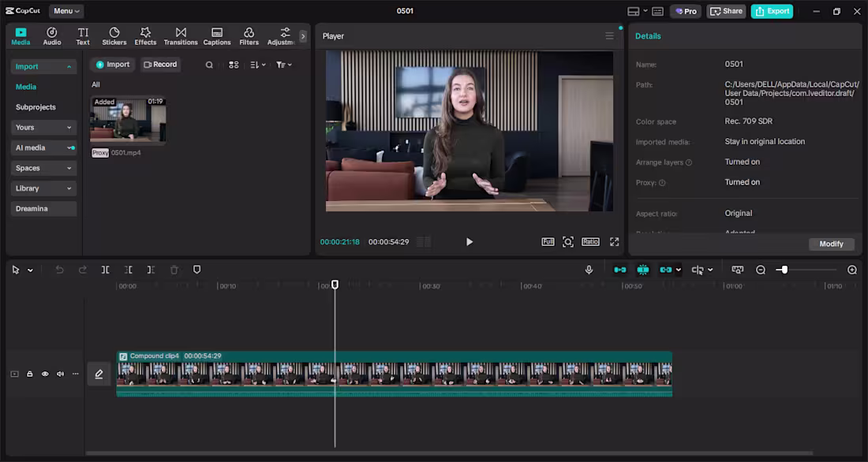Click the Full quality button in player
The height and width of the screenshot is (462, 868).
point(548,242)
